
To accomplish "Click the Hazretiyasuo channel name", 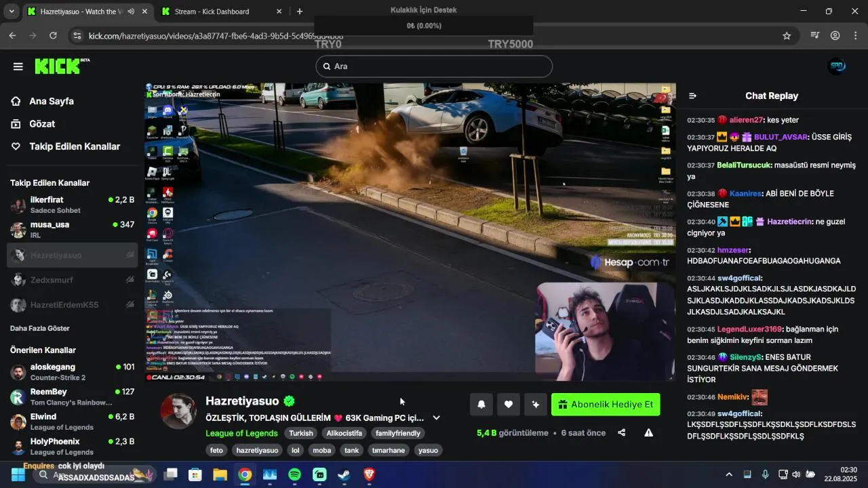I will 242,401.
